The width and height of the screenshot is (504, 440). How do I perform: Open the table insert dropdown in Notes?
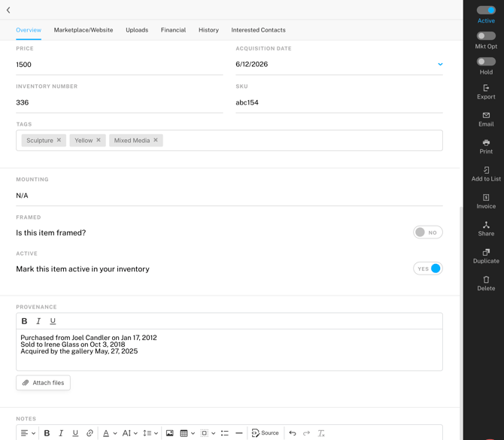[187, 433]
